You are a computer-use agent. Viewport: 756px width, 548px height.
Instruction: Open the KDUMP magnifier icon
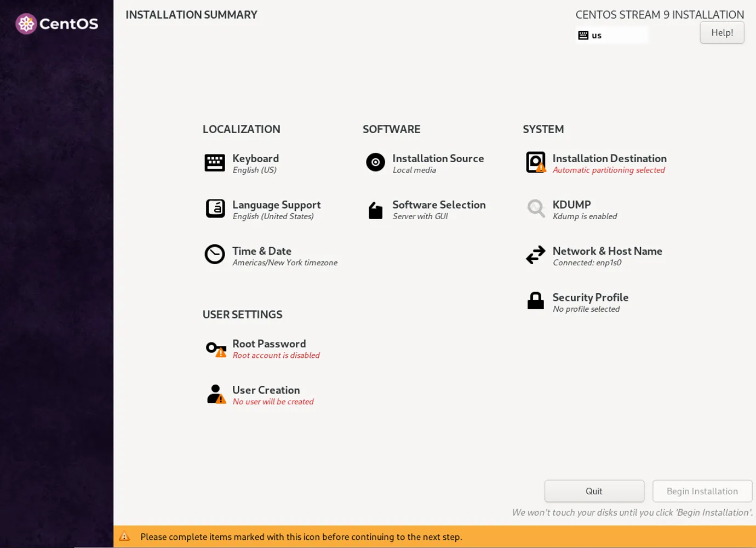pyautogui.click(x=536, y=209)
